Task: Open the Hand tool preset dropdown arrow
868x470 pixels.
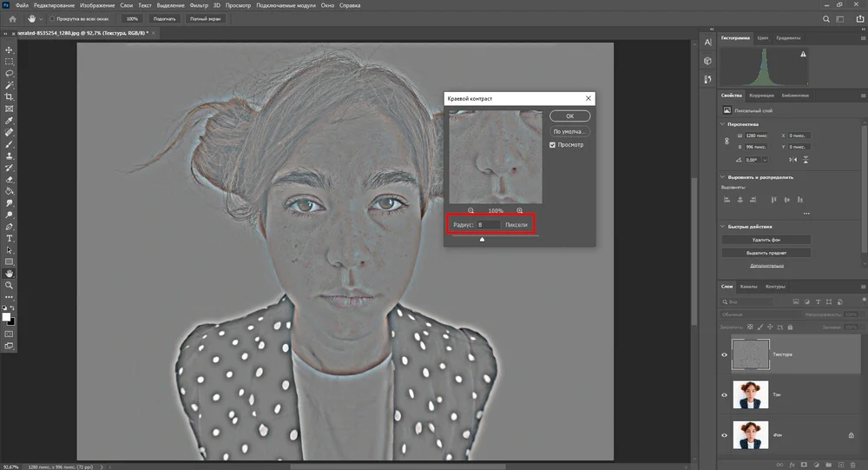Action: tap(41, 19)
